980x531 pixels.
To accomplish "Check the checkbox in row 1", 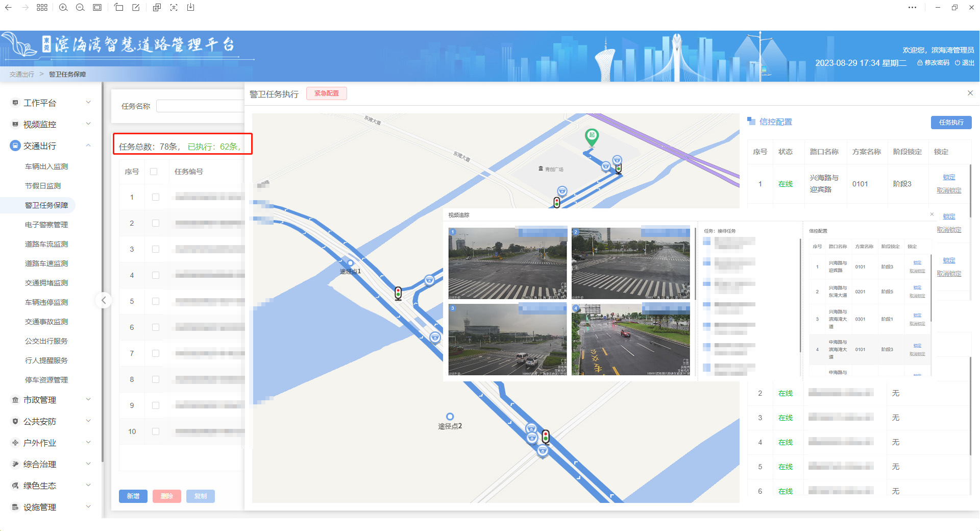I will [156, 197].
